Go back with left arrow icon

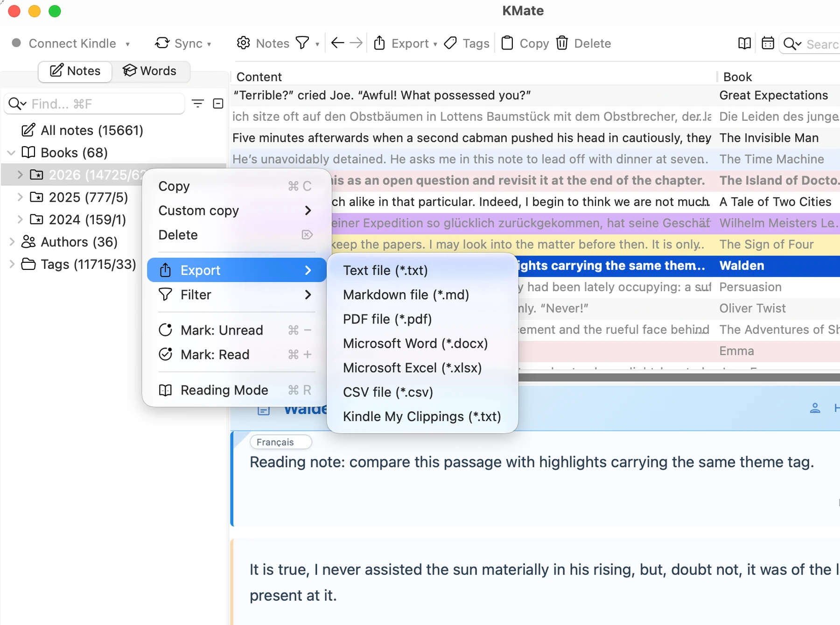(x=337, y=43)
